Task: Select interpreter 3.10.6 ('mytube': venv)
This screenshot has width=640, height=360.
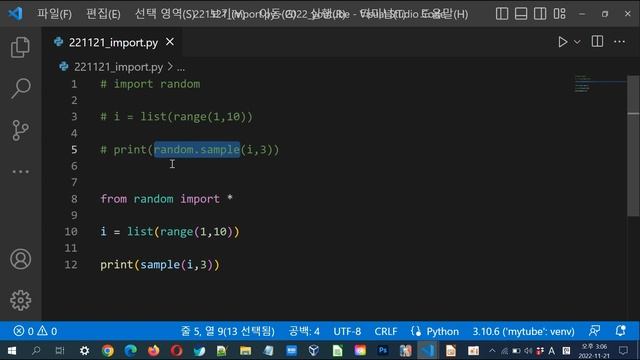Action: pyautogui.click(x=523, y=331)
